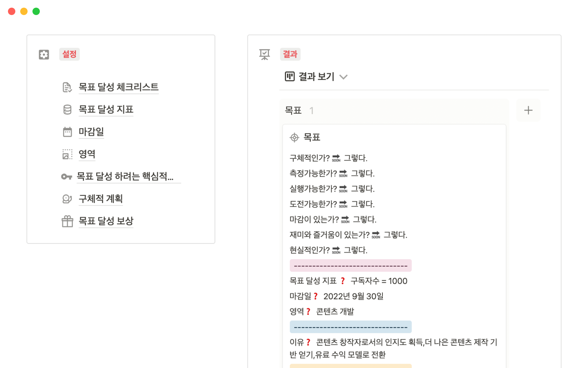Click the target icon on 목표 card
This screenshot has height=368, width=588.
click(294, 137)
